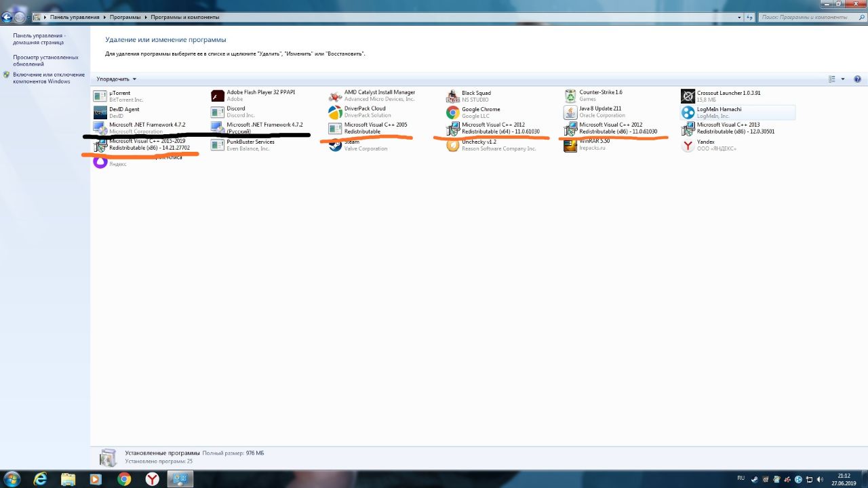Select Visual C++ 2012 Redistributable (x64) entry

494,128
